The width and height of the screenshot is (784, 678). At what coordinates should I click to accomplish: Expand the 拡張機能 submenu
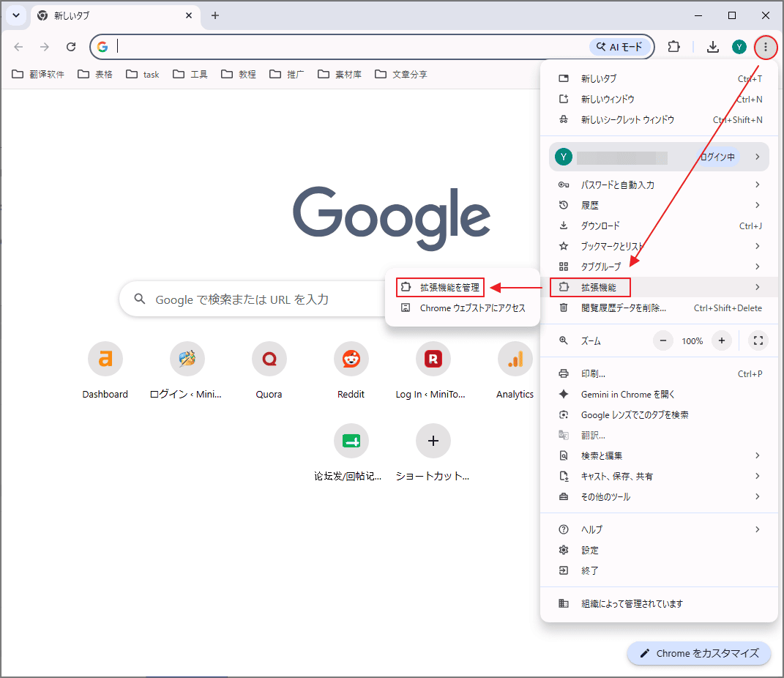(x=660, y=287)
